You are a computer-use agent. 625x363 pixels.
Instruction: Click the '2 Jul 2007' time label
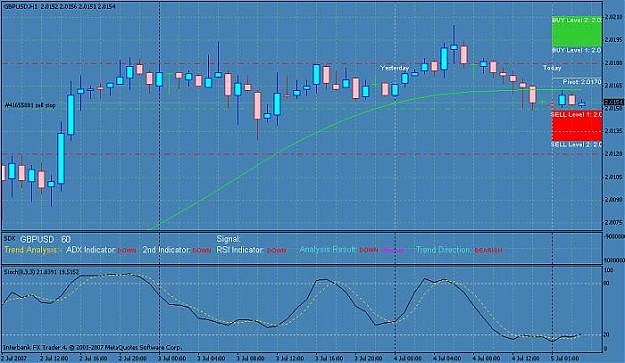pyautogui.click(x=15, y=358)
